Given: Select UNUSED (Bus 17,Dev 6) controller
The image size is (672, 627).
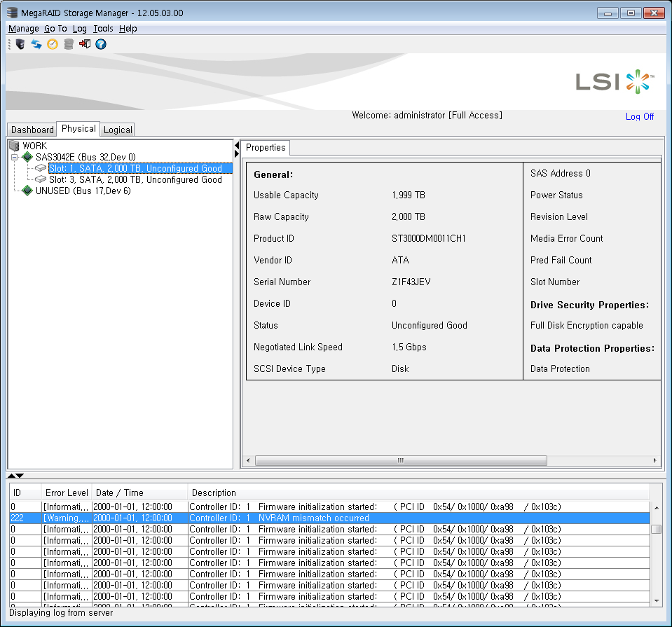Looking at the screenshot, I should (83, 191).
